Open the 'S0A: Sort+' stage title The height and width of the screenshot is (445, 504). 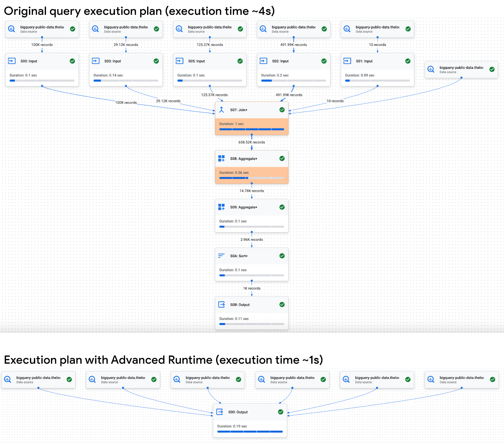[239, 256]
